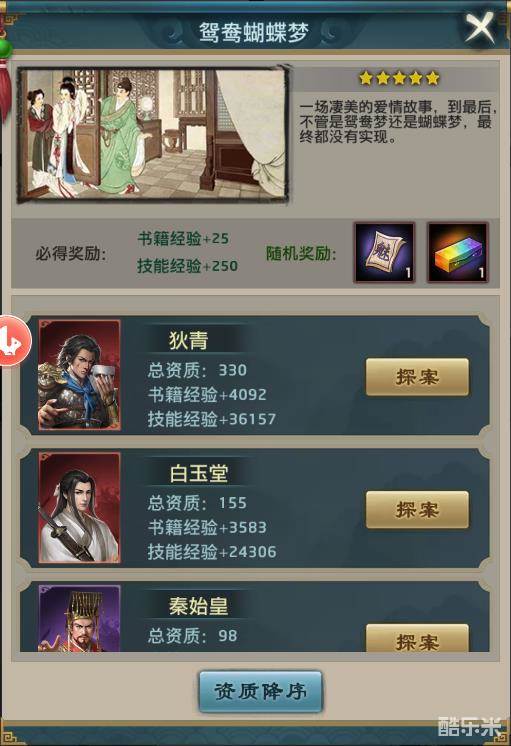The image size is (511, 746).
Task: Select 狄青 character portrait
Action: click(79, 375)
